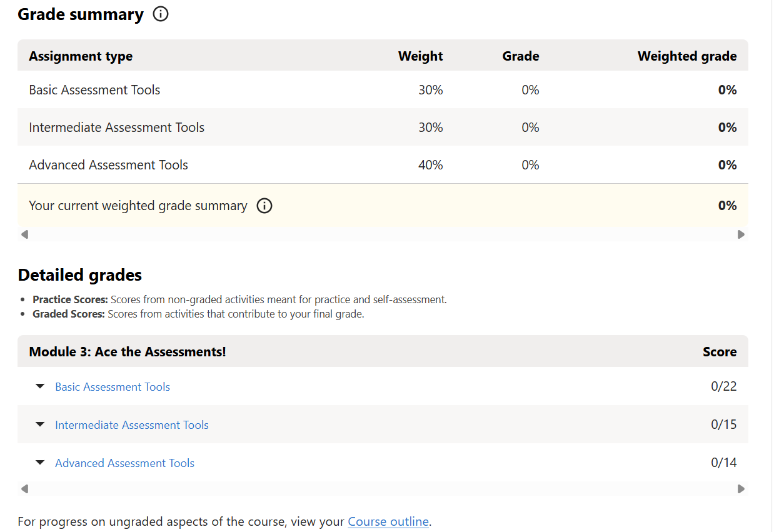Open the Advanced Assessment Tools link

124,463
